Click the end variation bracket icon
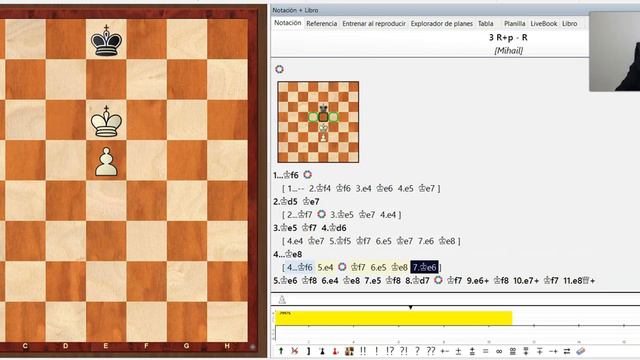 coord(309,351)
